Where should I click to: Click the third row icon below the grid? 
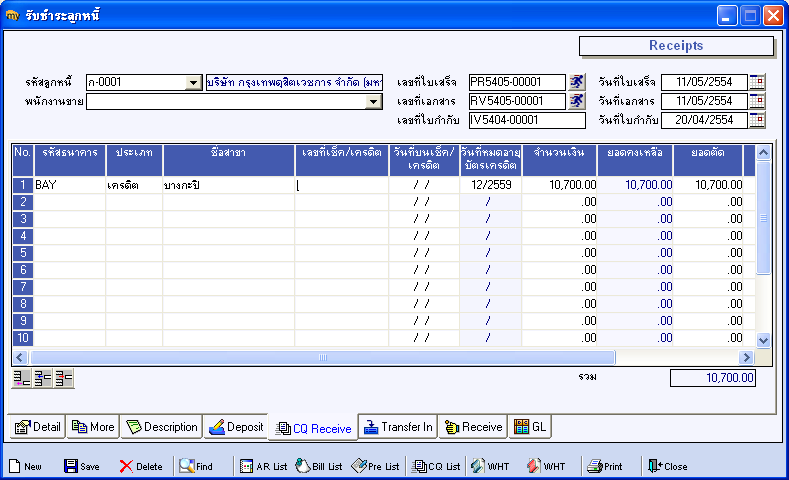pyautogui.click(x=64, y=378)
